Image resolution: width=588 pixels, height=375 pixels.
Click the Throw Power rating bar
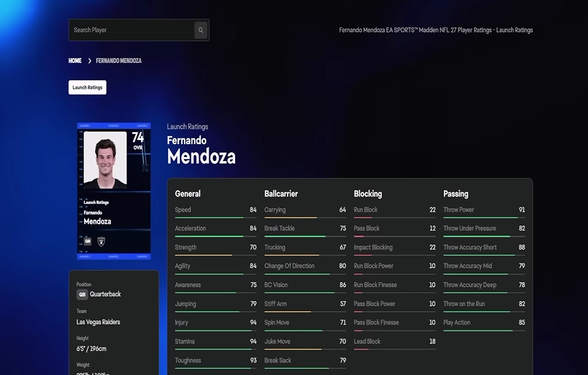pos(484,217)
